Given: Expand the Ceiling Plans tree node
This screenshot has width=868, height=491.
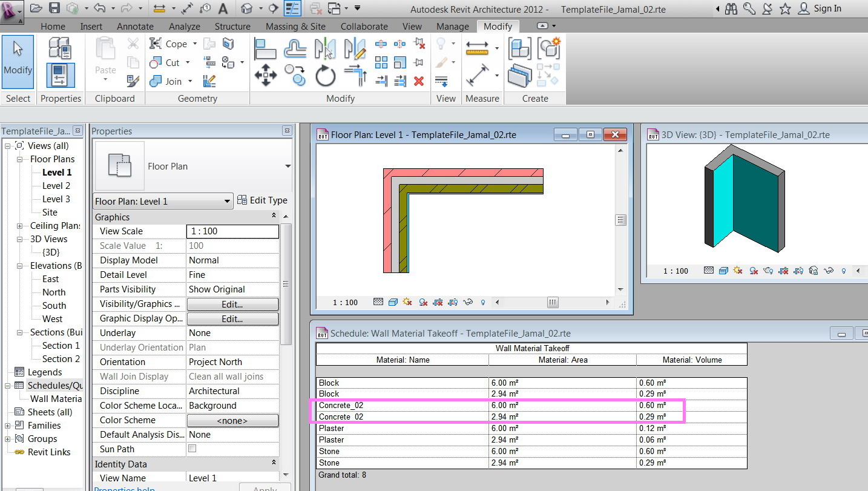Looking at the screenshot, I should pos(20,226).
